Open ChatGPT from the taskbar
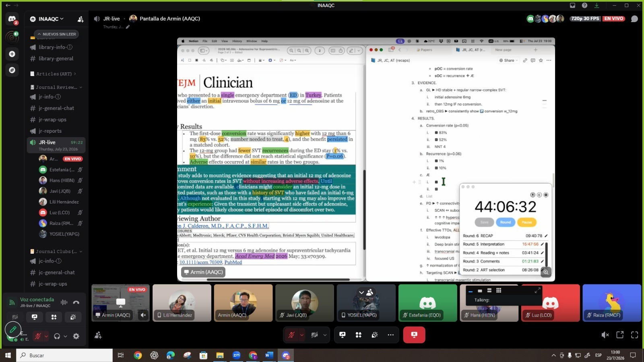The width and height of the screenshot is (644, 362). pyautogui.click(x=154, y=355)
